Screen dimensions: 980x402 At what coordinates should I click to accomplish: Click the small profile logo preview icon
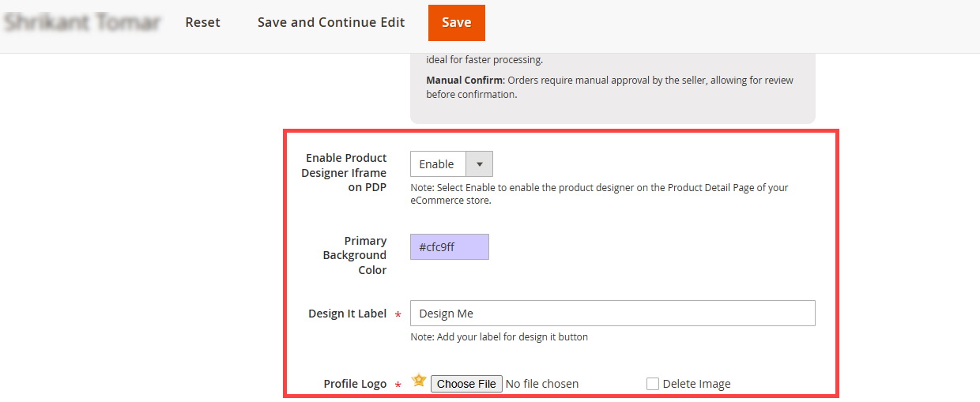tap(419, 381)
